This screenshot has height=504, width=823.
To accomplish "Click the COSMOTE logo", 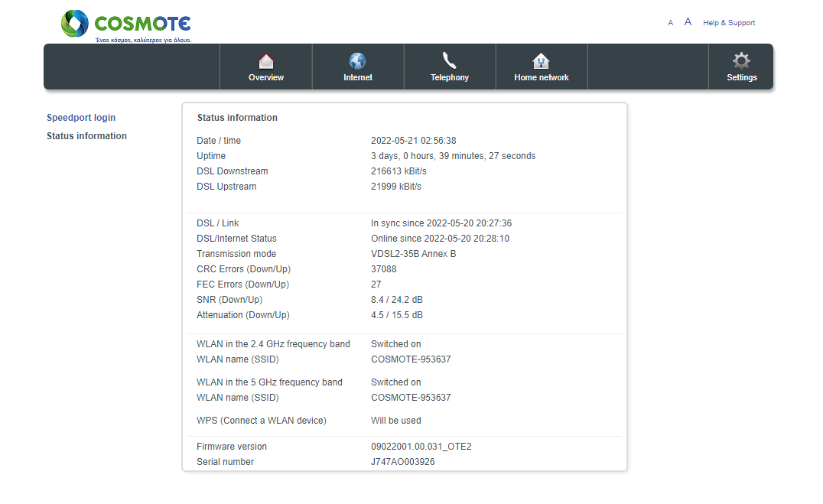I will pos(126,26).
